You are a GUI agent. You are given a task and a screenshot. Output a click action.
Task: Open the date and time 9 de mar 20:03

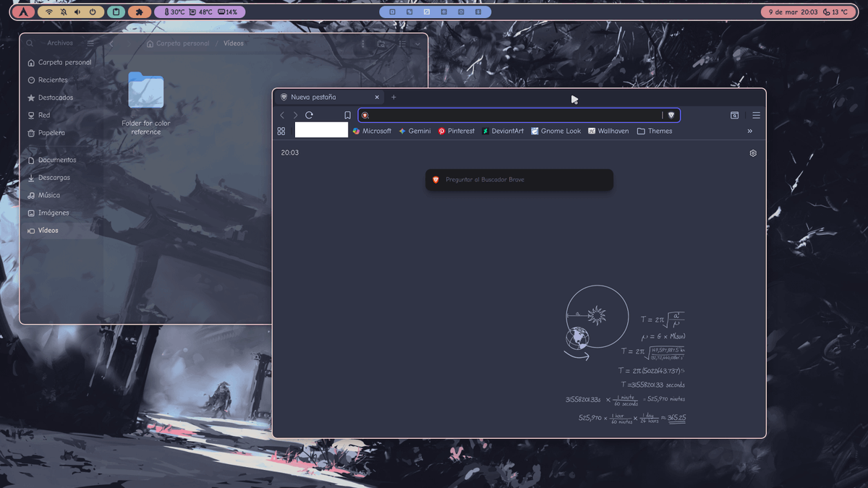[x=793, y=12]
